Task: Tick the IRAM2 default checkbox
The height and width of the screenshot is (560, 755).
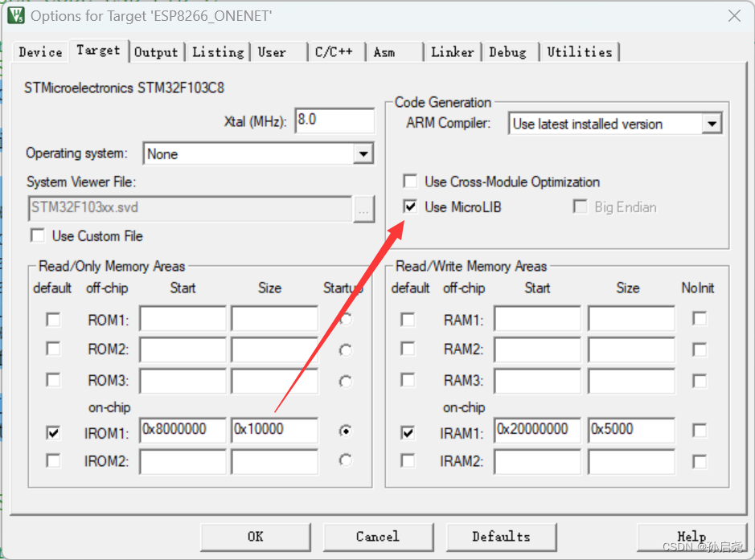Action: coord(408,461)
